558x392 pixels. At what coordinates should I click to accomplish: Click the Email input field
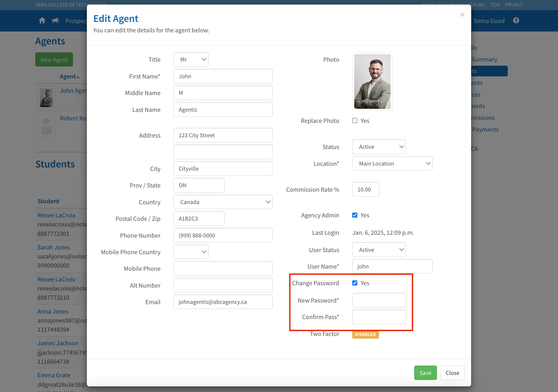pyautogui.click(x=223, y=302)
